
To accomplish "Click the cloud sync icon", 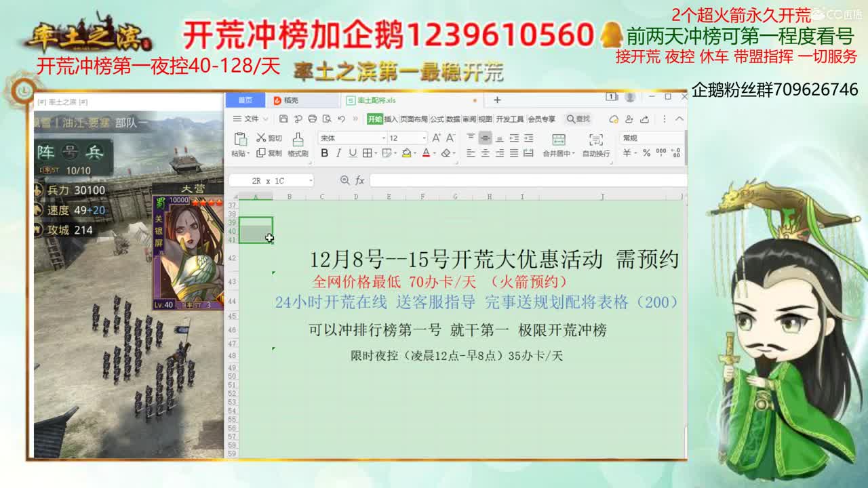I will click(x=614, y=119).
